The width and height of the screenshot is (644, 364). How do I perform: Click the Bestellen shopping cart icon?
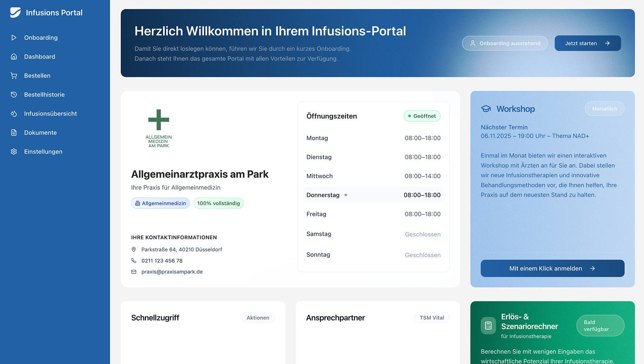click(13, 76)
